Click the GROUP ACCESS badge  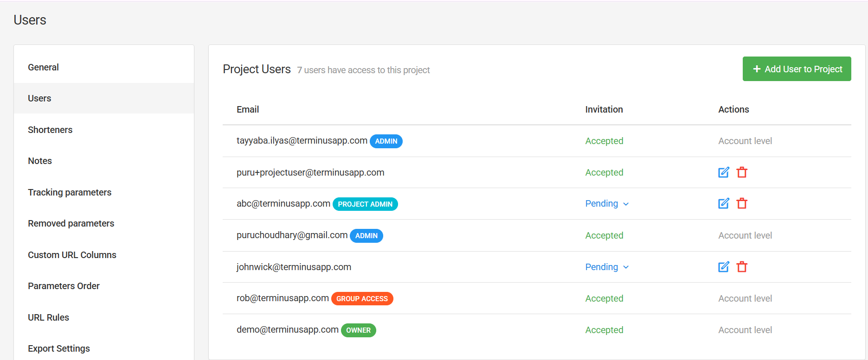(x=362, y=299)
